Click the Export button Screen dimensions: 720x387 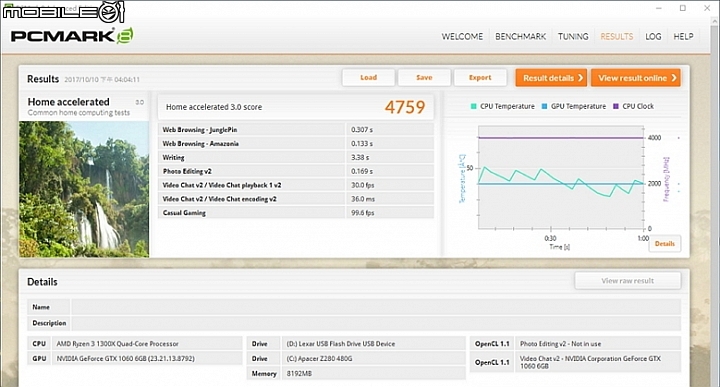click(x=480, y=78)
